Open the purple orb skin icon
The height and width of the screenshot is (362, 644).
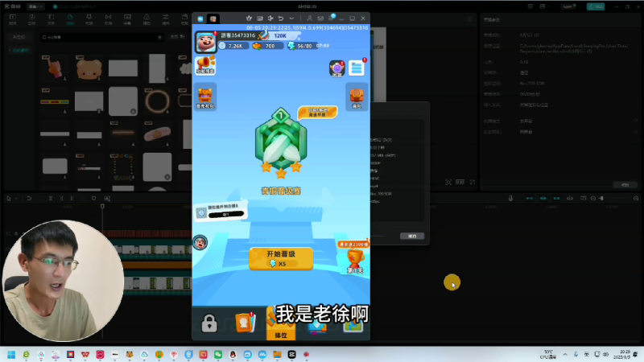coord(336,68)
